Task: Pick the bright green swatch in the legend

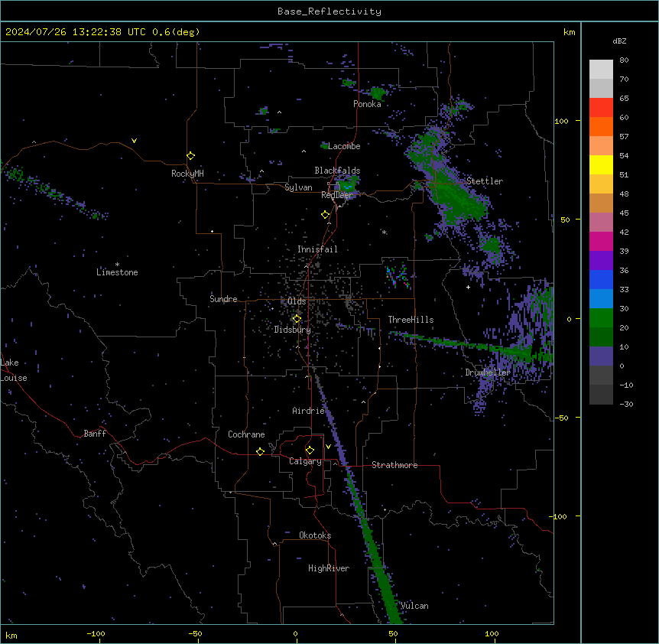Action: coord(601,318)
